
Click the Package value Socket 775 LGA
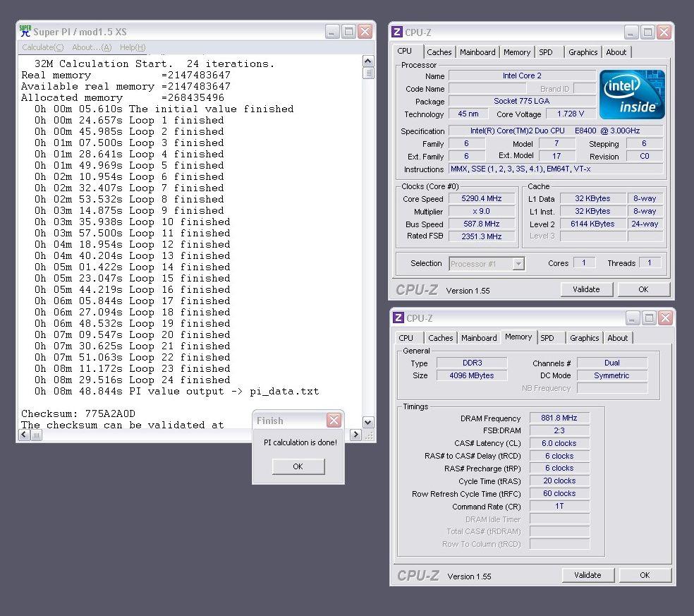pos(522,101)
